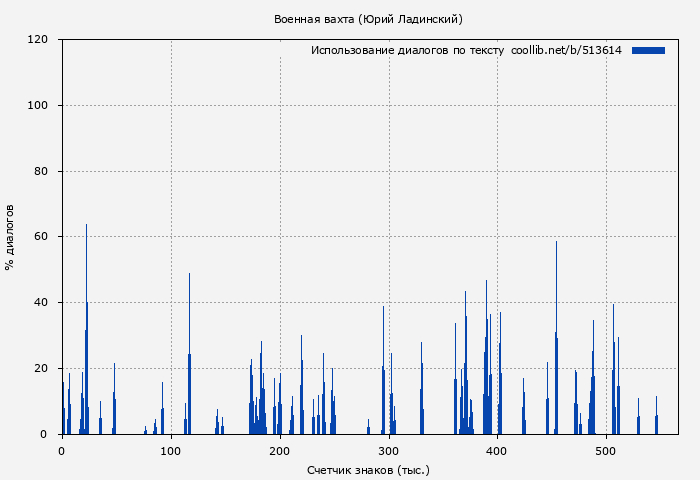Click the x-axis tick label 300
Image resolution: width=700 pixels, height=480 pixels.
(x=389, y=450)
